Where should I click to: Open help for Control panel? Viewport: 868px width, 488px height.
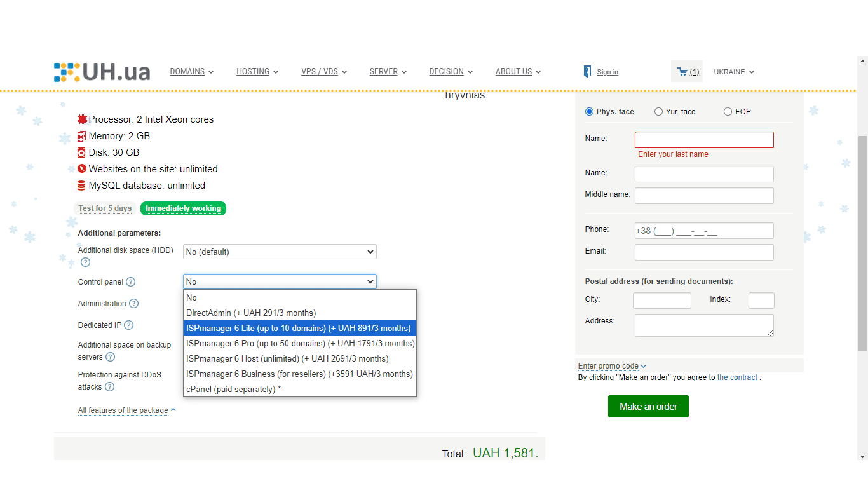(130, 282)
